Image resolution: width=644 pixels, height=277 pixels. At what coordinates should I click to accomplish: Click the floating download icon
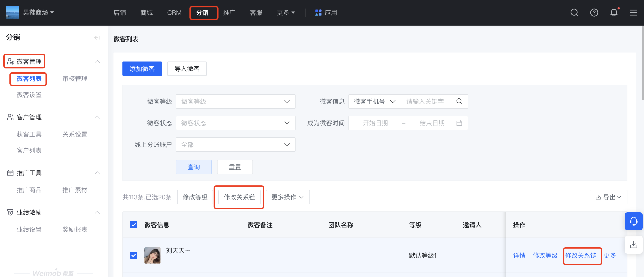click(x=633, y=244)
